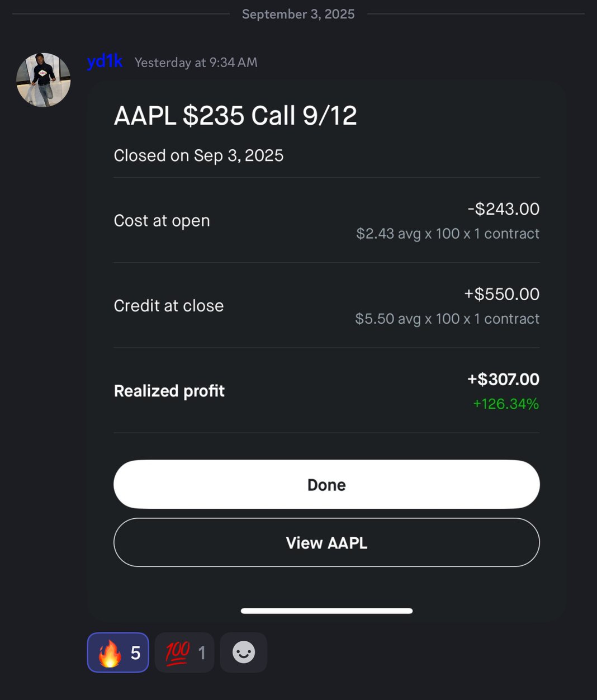The image size is (597, 700).
Task: Click the message timestamp Yesterday at 9:34 AM
Action: (x=196, y=62)
